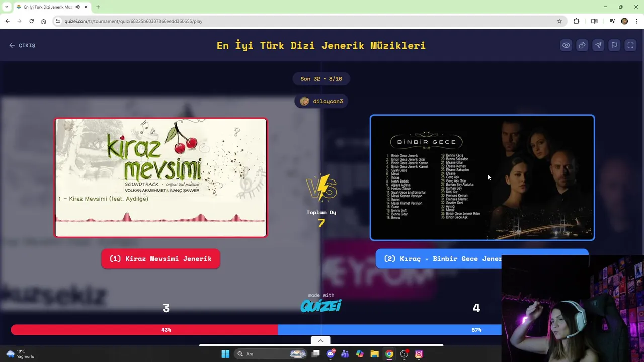
Task: Select the Kiraz Mevsimi soundtrack thumbnail
Action: (x=161, y=177)
